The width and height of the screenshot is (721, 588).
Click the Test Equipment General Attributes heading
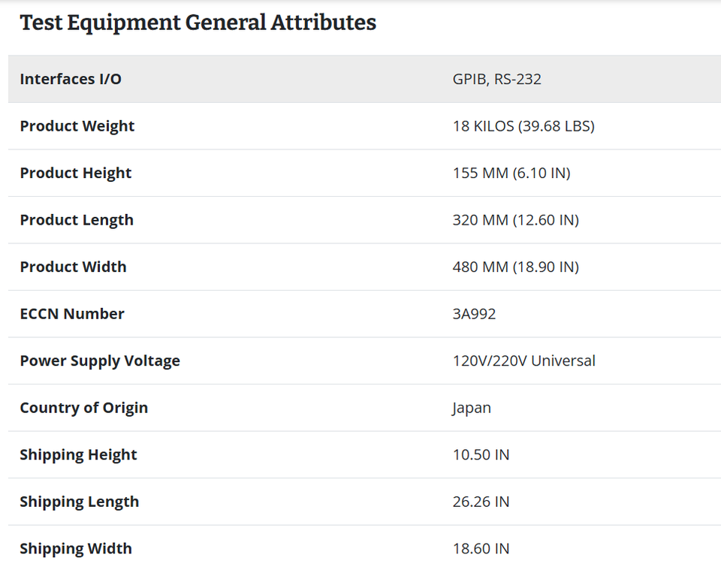click(x=198, y=23)
